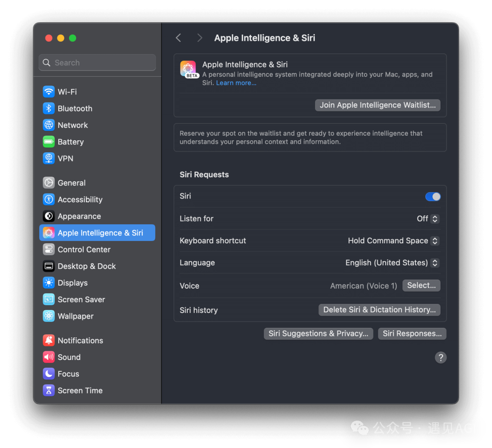Select Battery label in sidebar

71,142
